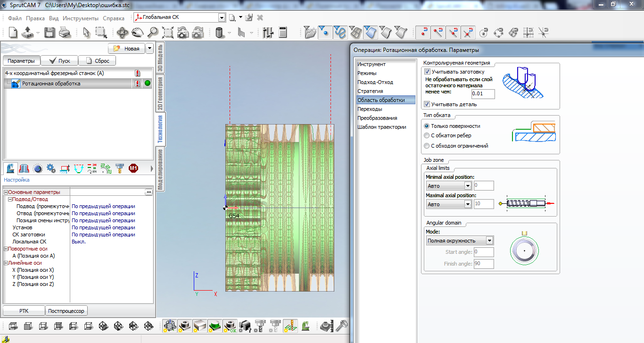Click the rotate view orbit icon

(x=122, y=33)
